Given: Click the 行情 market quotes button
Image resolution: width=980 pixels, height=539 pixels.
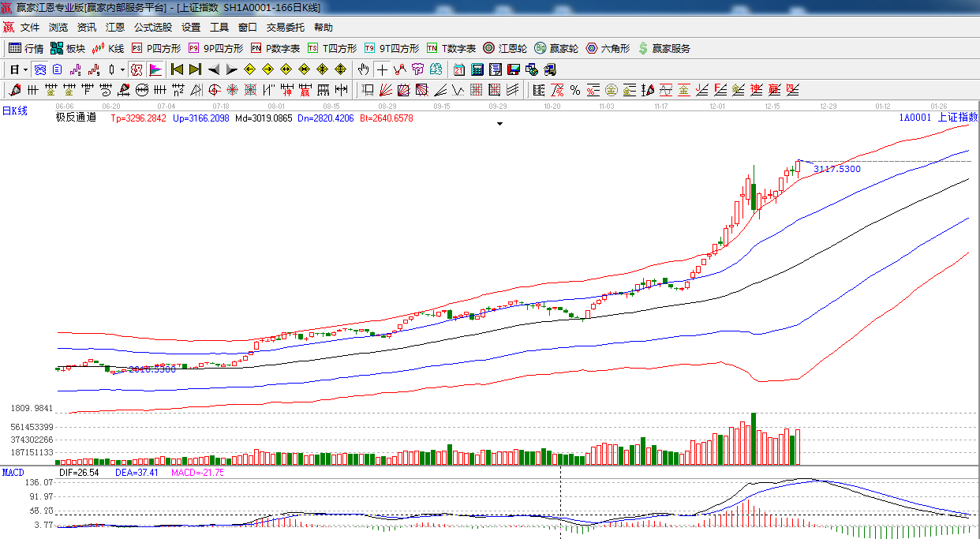Looking at the screenshot, I should (26, 48).
